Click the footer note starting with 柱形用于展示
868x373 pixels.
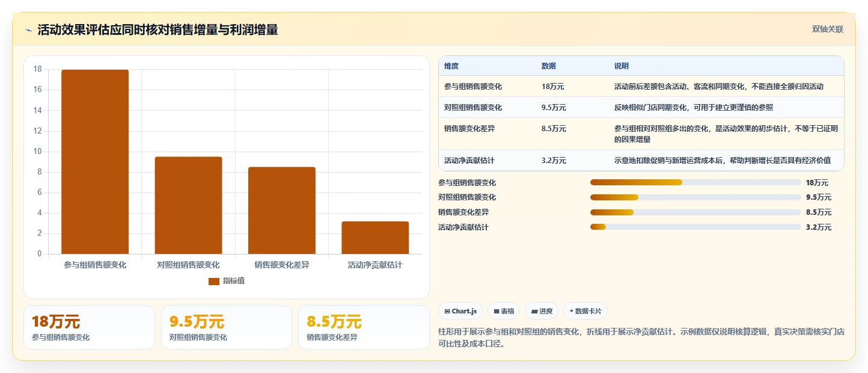coord(642,338)
